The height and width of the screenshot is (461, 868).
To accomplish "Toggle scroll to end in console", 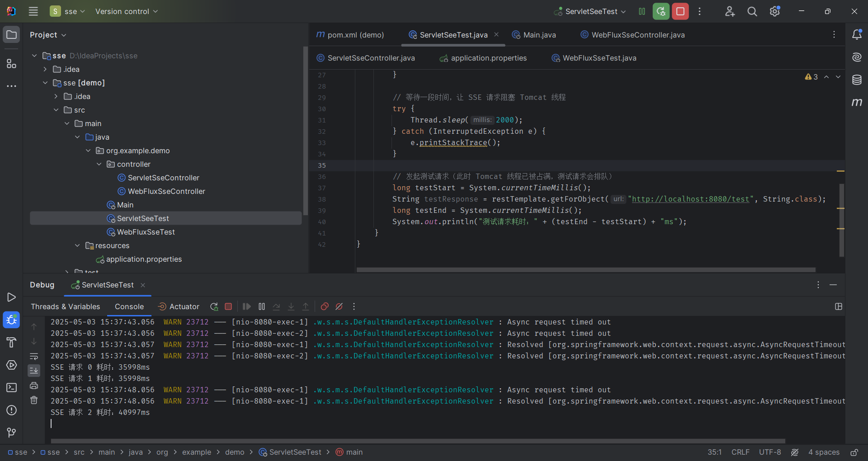I will point(34,371).
